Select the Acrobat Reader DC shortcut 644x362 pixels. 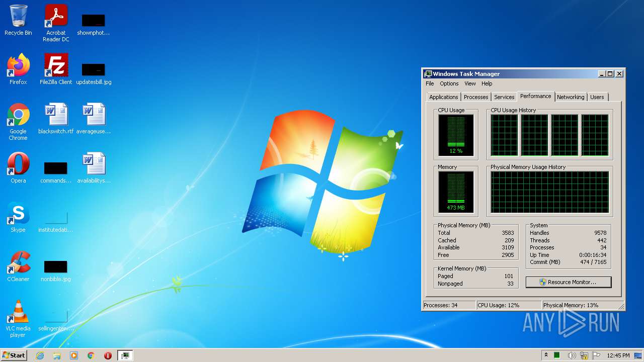(56, 23)
